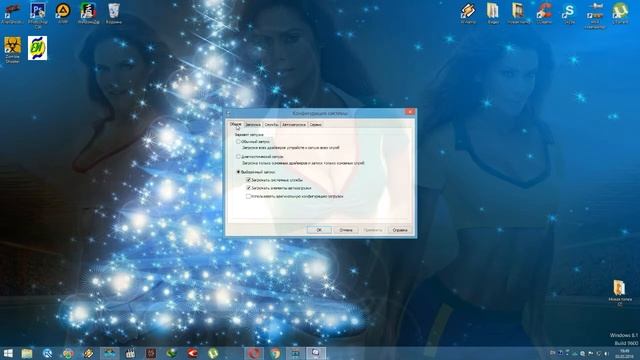The image size is (640, 360).
Task: Switch to the Boot tab
Action: [253, 124]
